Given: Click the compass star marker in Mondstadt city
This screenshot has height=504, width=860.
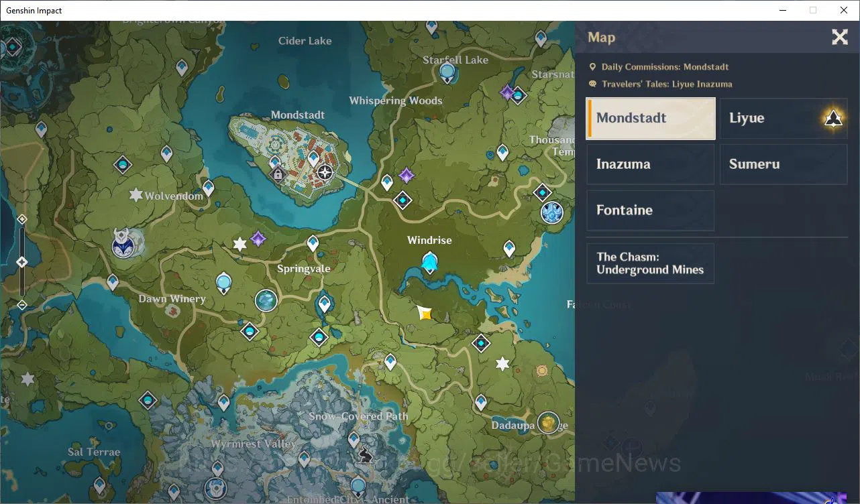Looking at the screenshot, I should tap(325, 173).
